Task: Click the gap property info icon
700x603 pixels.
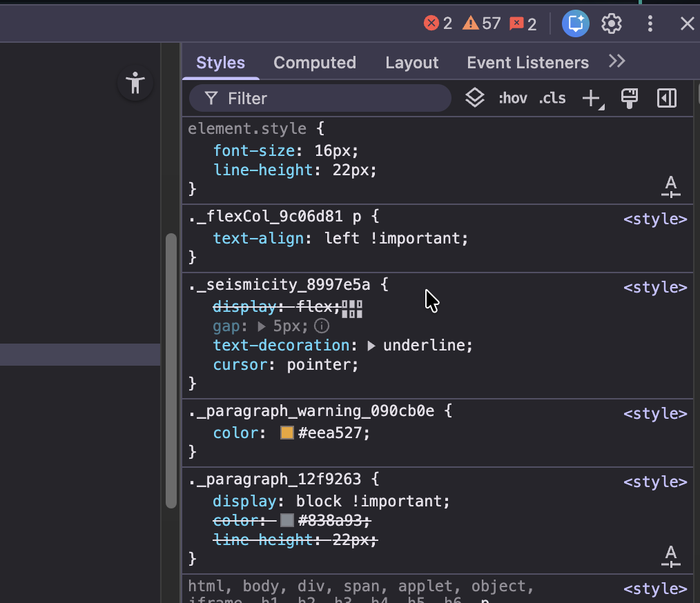Action: coord(321,326)
